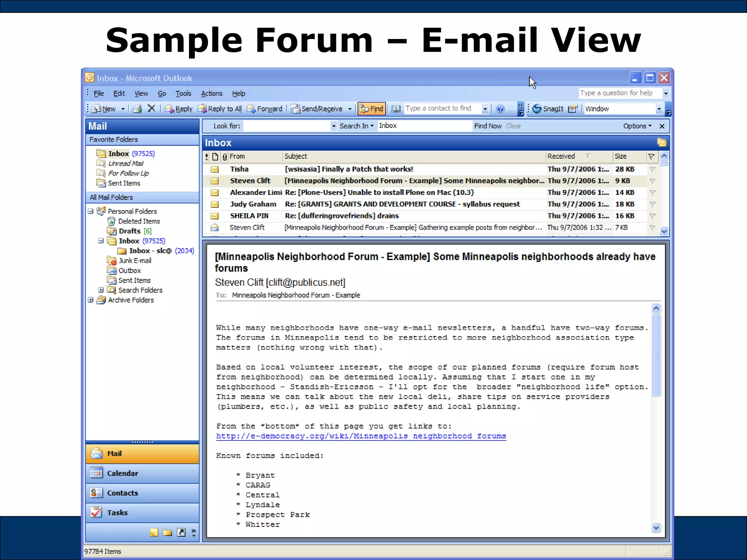Open the Edit menu

tap(119, 93)
